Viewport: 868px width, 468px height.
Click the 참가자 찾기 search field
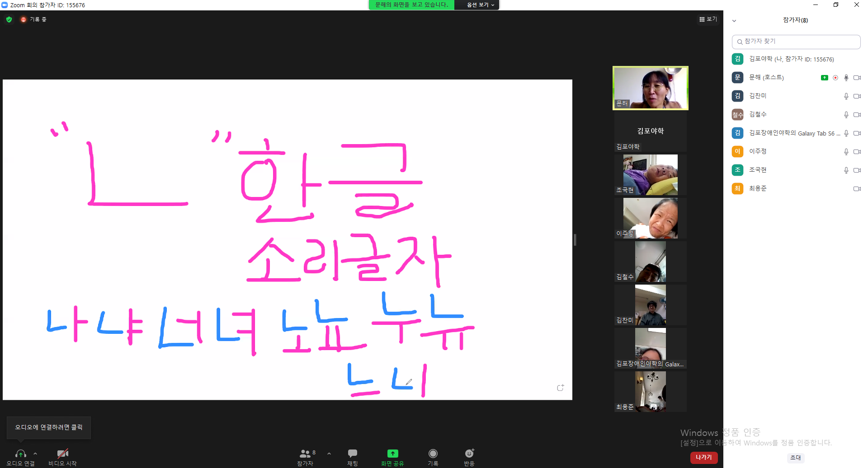(796, 42)
